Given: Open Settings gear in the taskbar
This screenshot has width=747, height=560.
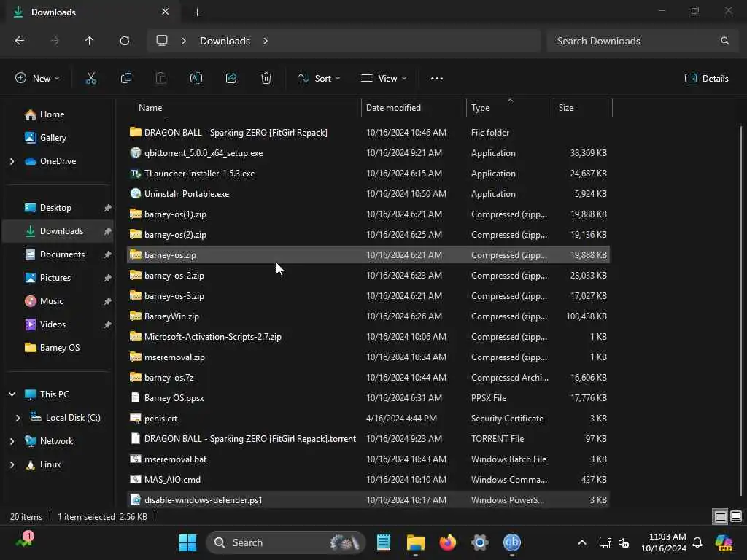Looking at the screenshot, I should pyautogui.click(x=480, y=542).
